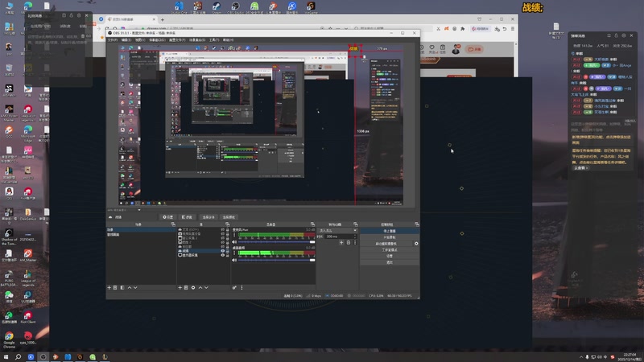Adjust the 麦克风/Aux volume slider
The width and height of the screenshot is (644, 362).
tap(276, 242)
